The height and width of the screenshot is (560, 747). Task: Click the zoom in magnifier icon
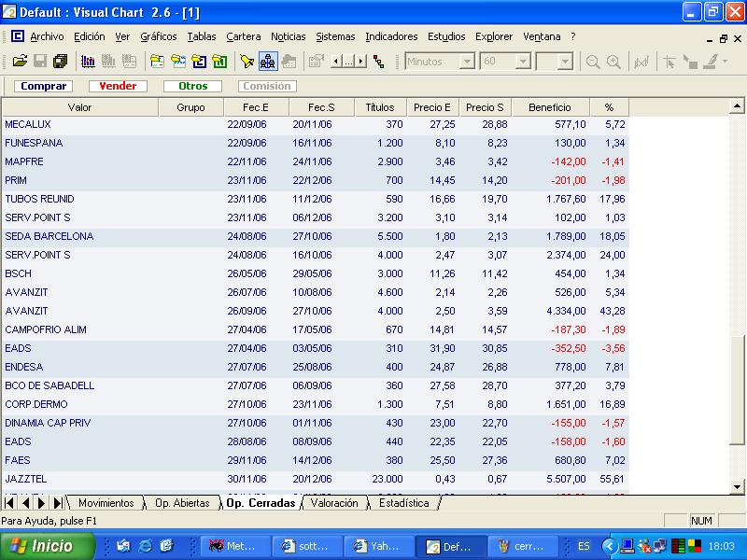click(613, 62)
